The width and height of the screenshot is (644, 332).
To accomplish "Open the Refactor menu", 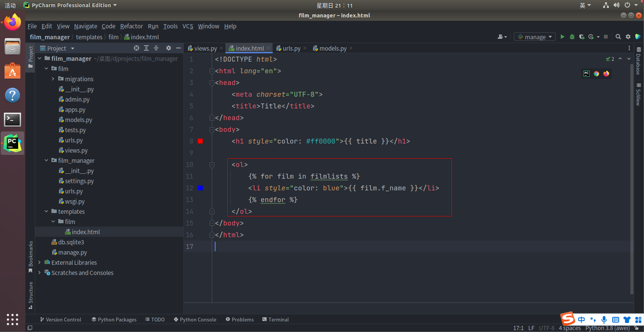I will [132, 26].
